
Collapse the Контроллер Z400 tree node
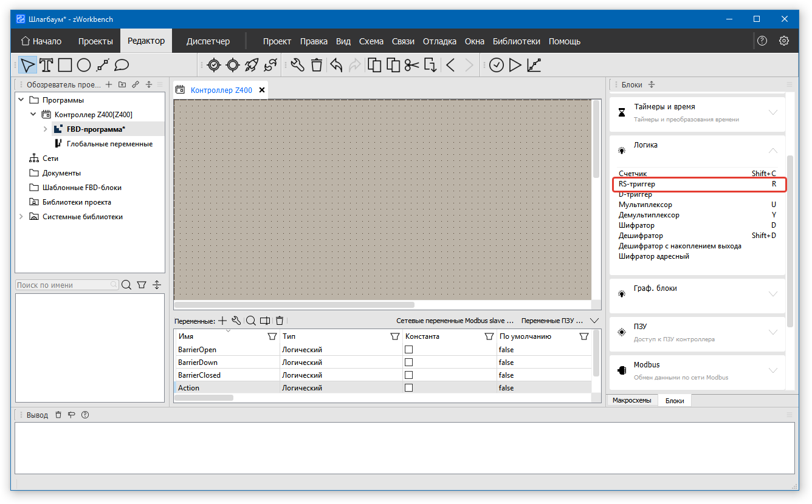tap(33, 114)
